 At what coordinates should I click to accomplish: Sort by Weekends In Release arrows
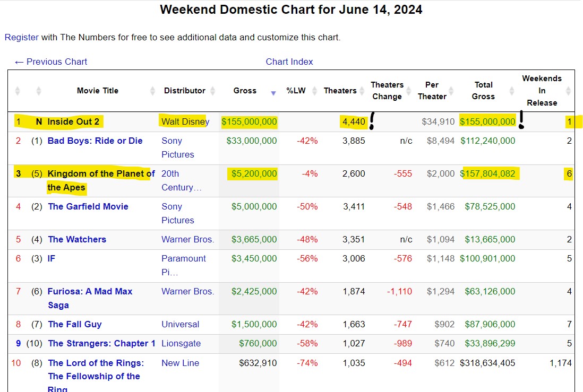[568, 91]
